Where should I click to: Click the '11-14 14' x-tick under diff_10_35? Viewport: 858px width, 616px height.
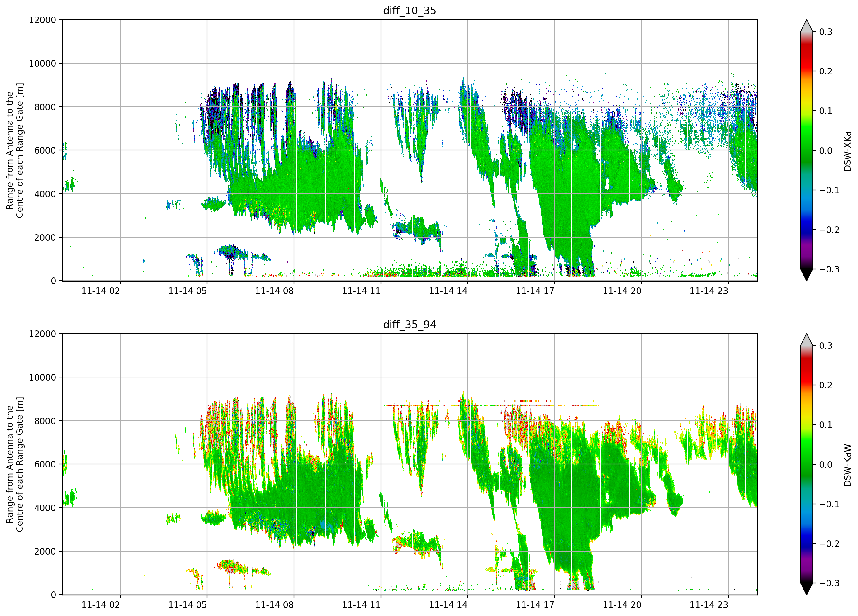(448, 291)
